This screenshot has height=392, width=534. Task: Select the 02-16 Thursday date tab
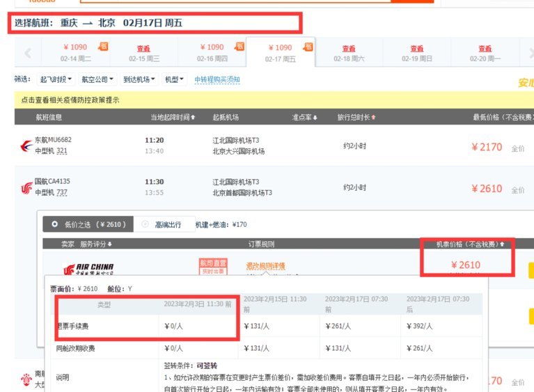[x=212, y=52]
